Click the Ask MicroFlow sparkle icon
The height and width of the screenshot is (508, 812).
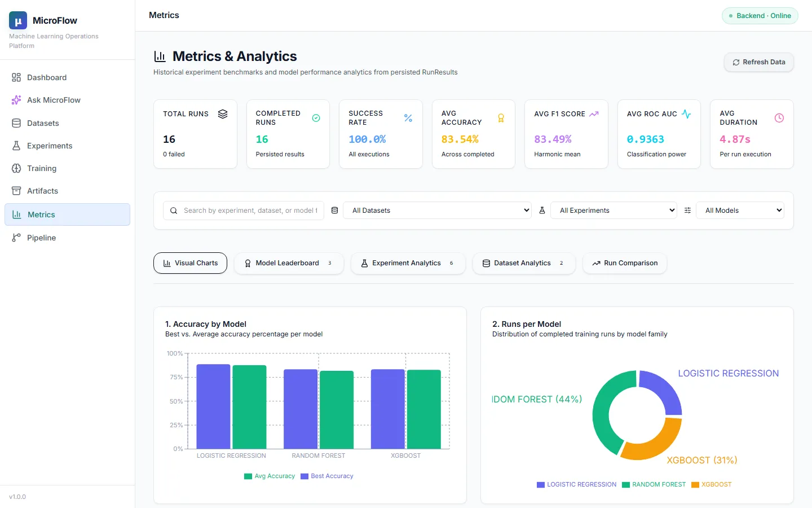[x=16, y=100]
